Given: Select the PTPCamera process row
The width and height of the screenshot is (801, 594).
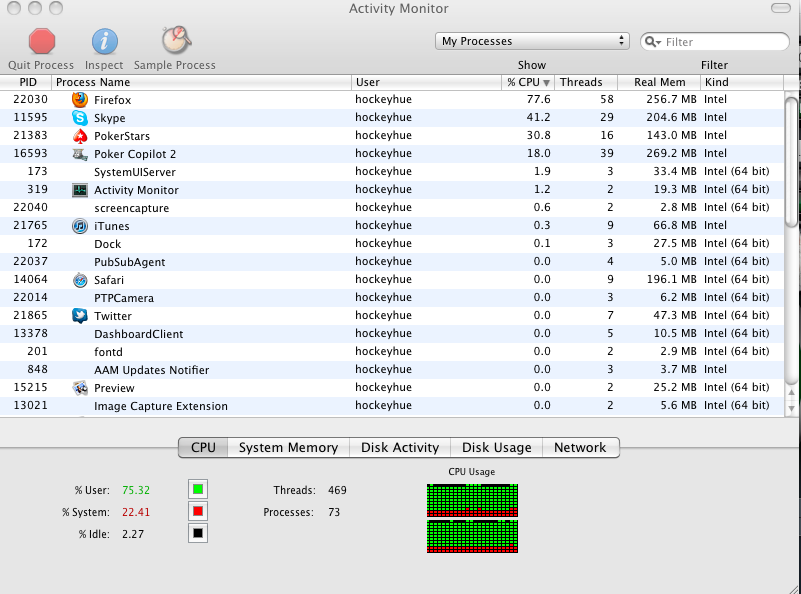Looking at the screenshot, I should click(392, 298).
